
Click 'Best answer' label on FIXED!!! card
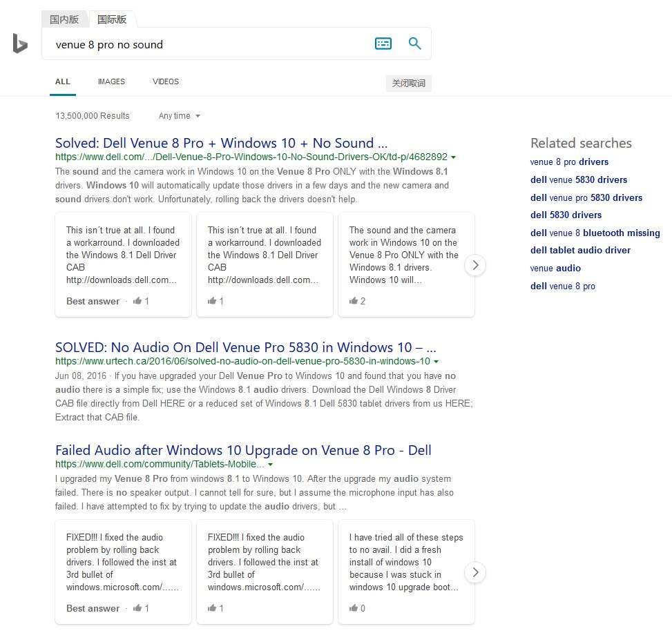(93, 608)
